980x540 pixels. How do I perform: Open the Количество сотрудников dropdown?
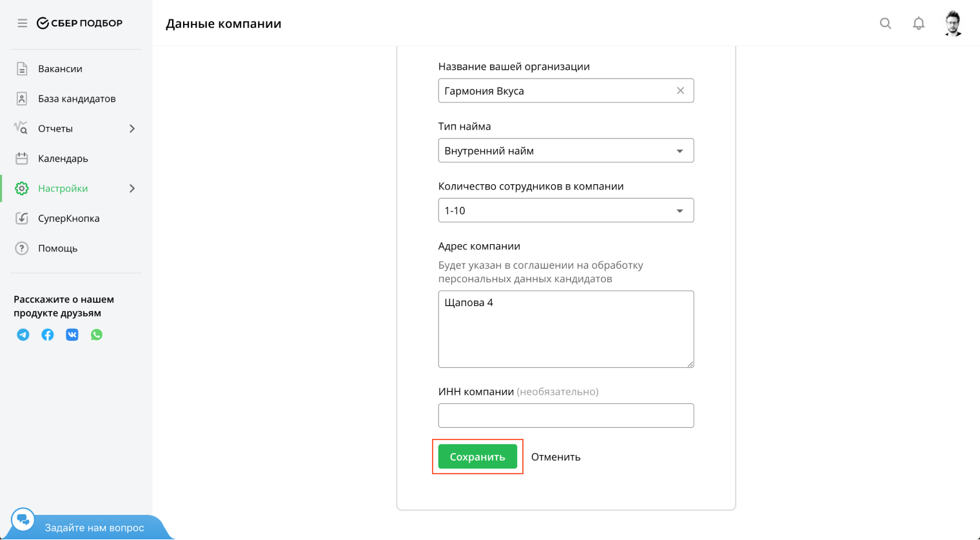[x=565, y=211]
